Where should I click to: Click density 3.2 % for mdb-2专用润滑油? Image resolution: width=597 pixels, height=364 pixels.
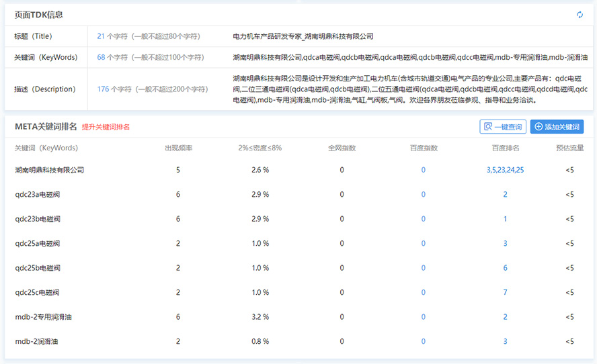pos(260,317)
